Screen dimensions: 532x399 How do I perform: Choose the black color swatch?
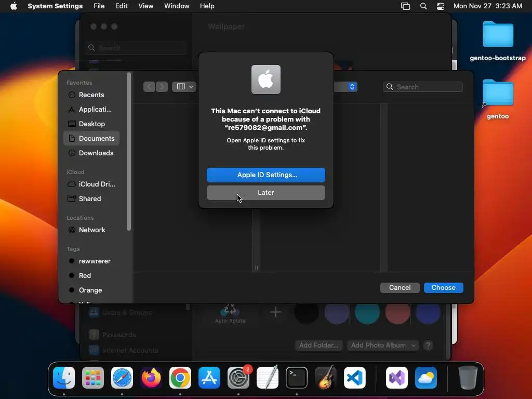coord(306,312)
